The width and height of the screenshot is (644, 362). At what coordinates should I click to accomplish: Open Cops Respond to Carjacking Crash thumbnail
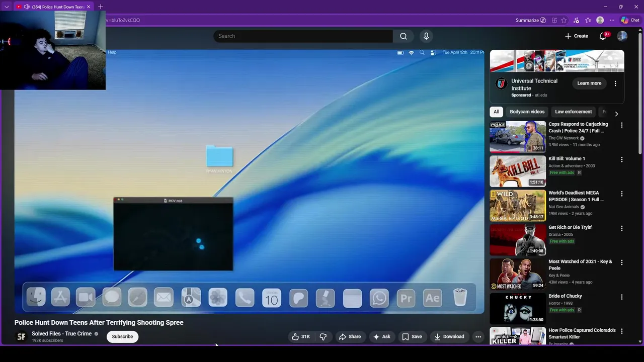(518, 137)
